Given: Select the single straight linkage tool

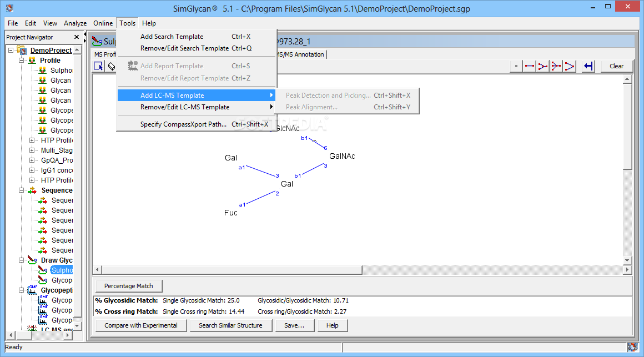Looking at the screenshot, I should tap(530, 66).
